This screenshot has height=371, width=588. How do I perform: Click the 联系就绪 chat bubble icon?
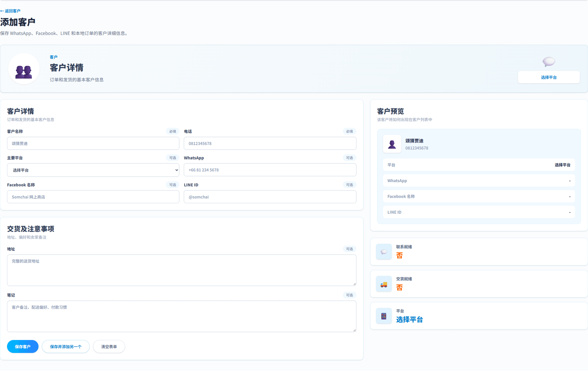[384, 252]
